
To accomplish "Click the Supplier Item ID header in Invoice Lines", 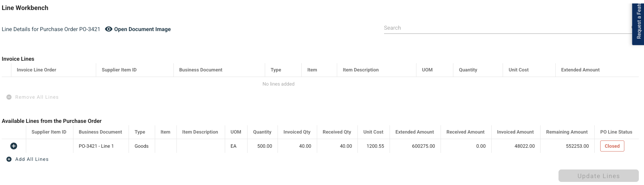I will point(119,70).
